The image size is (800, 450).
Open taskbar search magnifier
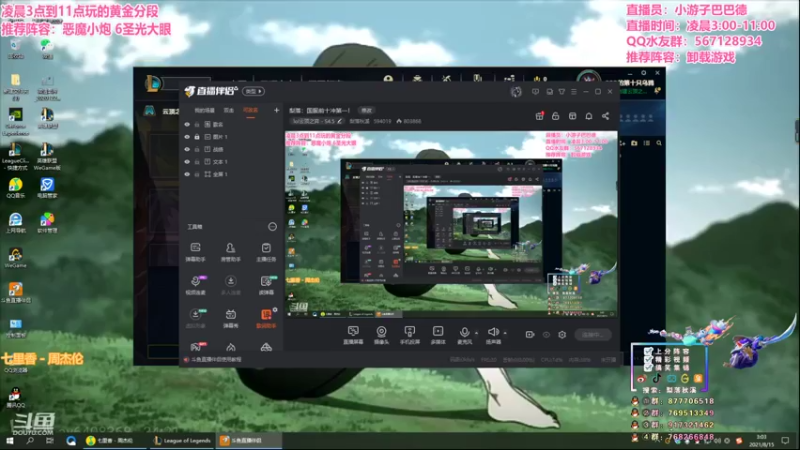click(30, 440)
